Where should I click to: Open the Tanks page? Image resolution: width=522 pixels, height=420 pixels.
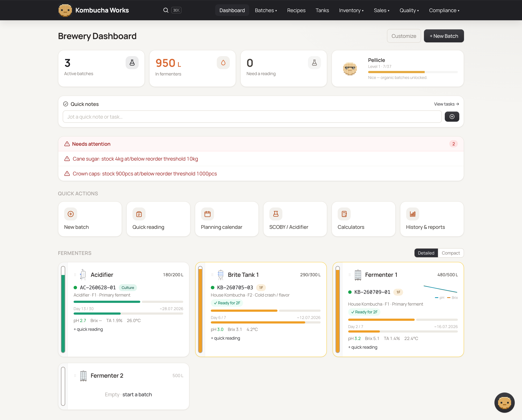pos(322,10)
